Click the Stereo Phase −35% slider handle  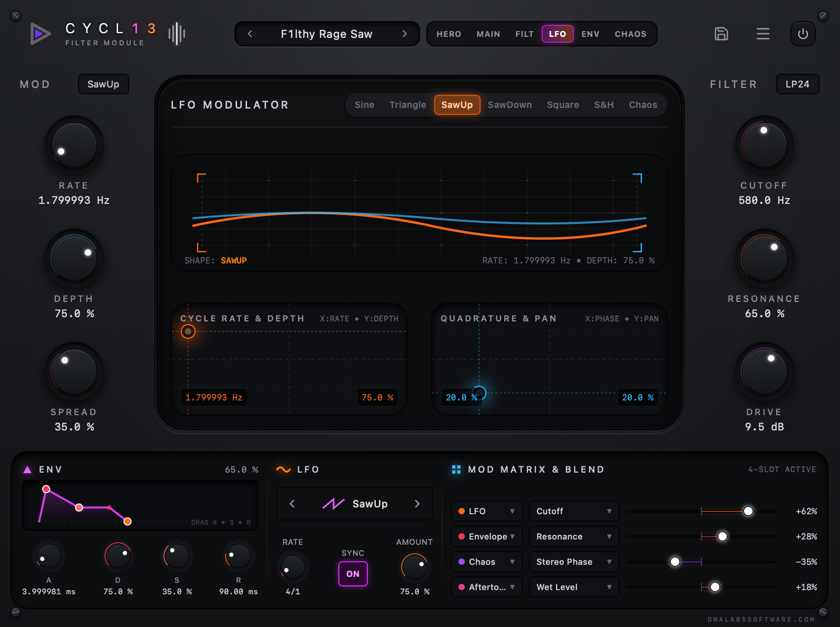675,562
